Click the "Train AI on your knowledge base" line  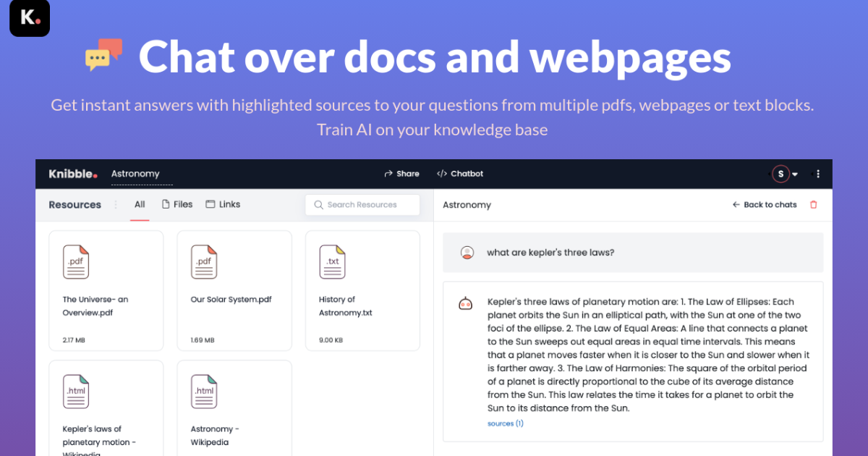pos(432,130)
